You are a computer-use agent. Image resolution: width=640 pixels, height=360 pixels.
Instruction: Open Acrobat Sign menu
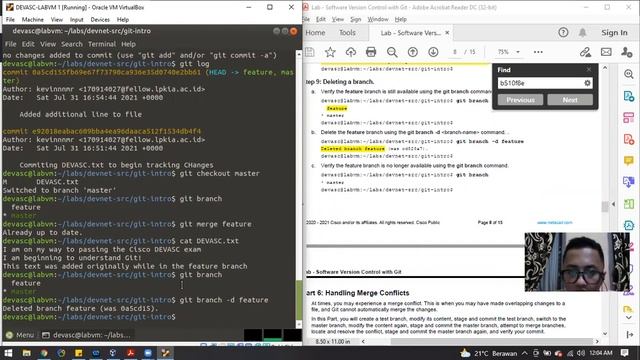point(356,19)
